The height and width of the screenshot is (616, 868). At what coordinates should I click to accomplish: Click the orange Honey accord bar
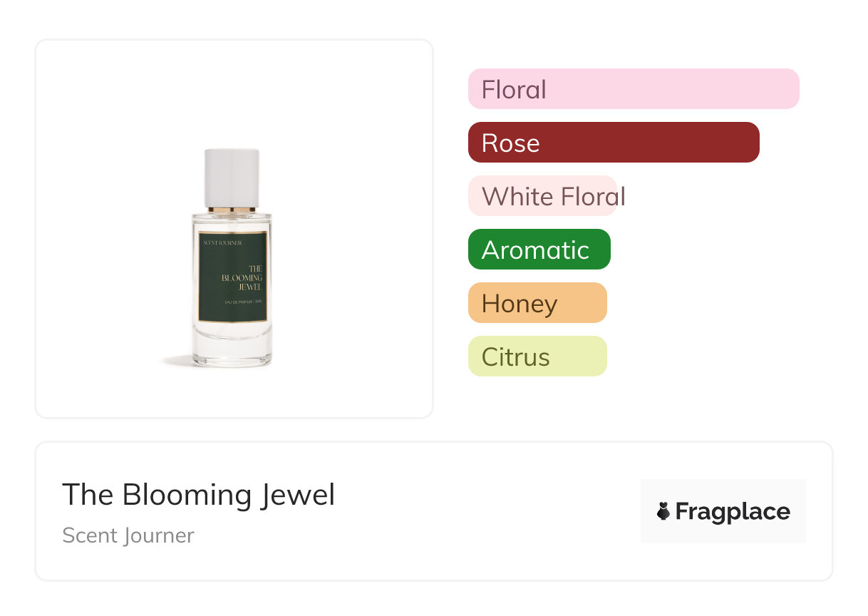tap(537, 303)
